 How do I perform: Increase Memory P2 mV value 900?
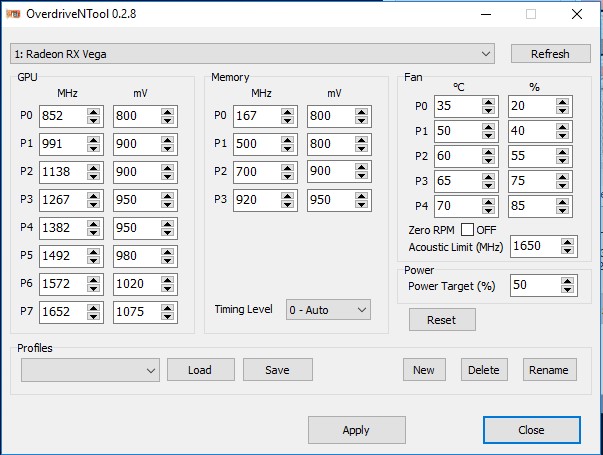(x=361, y=168)
